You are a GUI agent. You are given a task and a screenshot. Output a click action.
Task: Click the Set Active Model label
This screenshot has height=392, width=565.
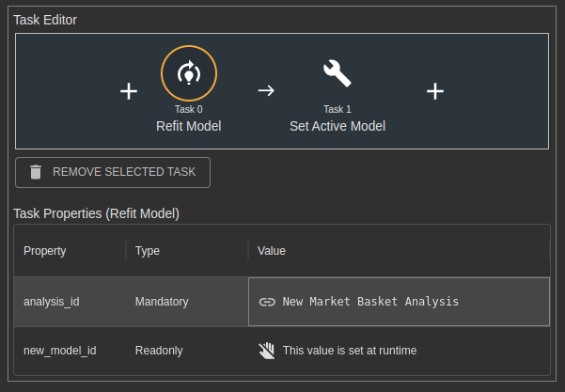coord(337,127)
